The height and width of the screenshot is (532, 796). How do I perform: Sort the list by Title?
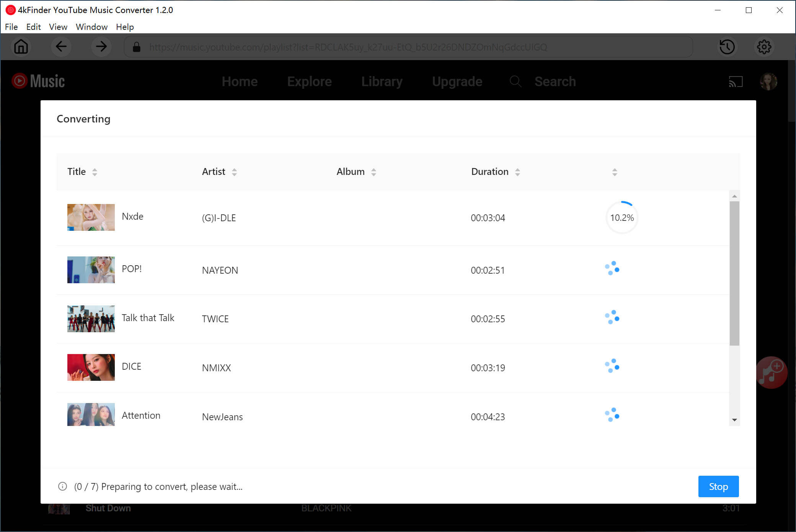click(82, 171)
